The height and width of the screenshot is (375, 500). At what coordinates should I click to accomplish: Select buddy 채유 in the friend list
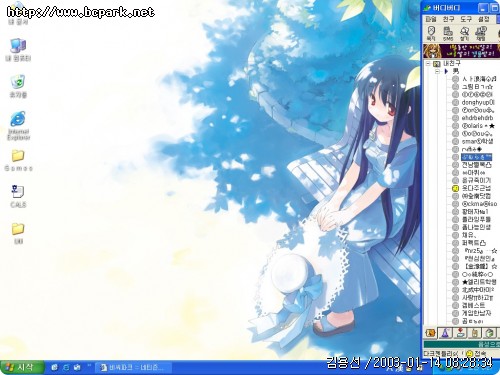coord(469,235)
